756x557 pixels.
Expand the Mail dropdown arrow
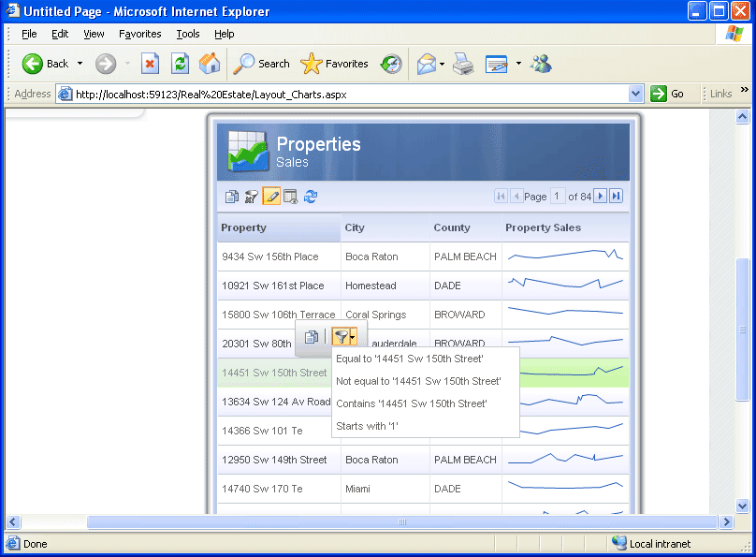(442, 63)
